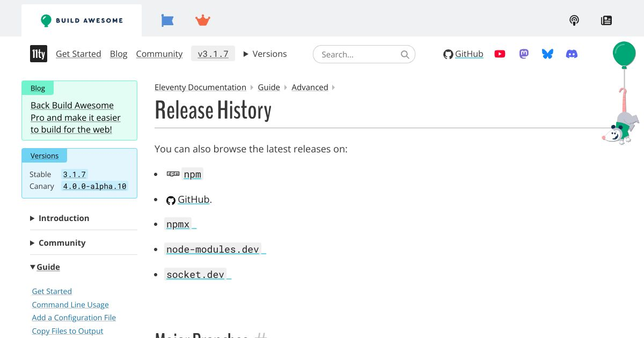Image resolution: width=644 pixels, height=338 pixels.
Task: Click the magnifier search icon
Action: click(x=405, y=54)
